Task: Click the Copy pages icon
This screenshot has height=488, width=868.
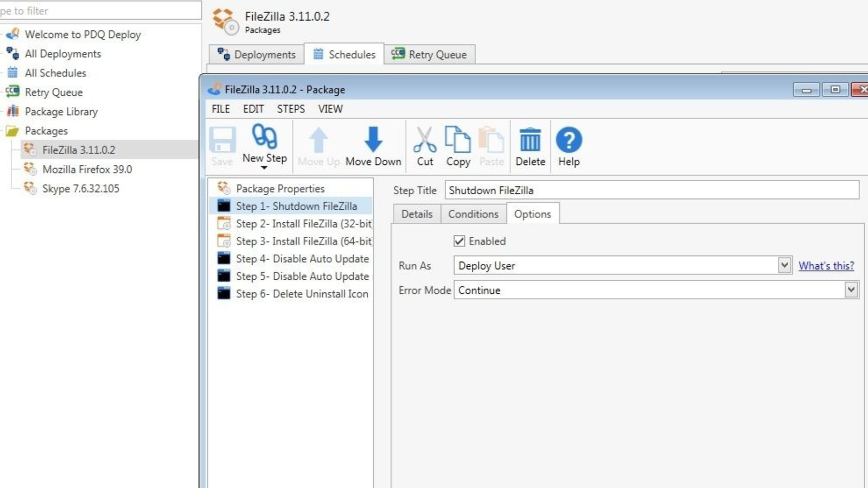Action: coord(458,139)
